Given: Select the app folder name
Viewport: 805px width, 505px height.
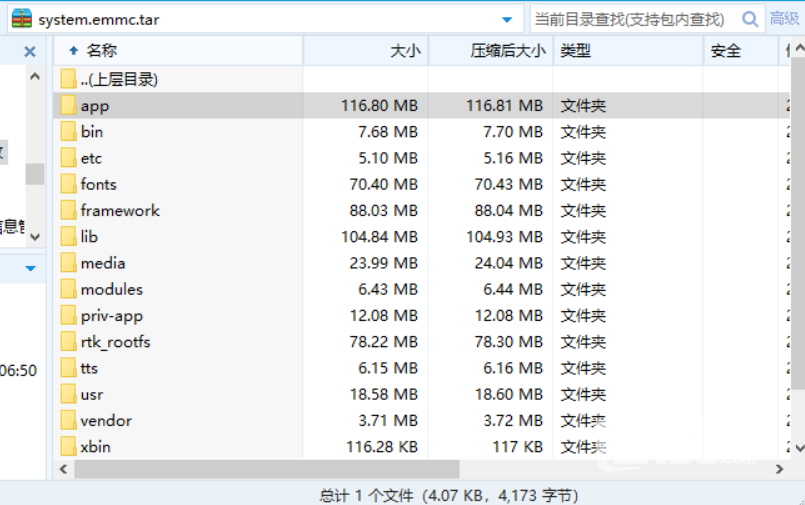Looking at the screenshot, I should [x=95, y=106].
